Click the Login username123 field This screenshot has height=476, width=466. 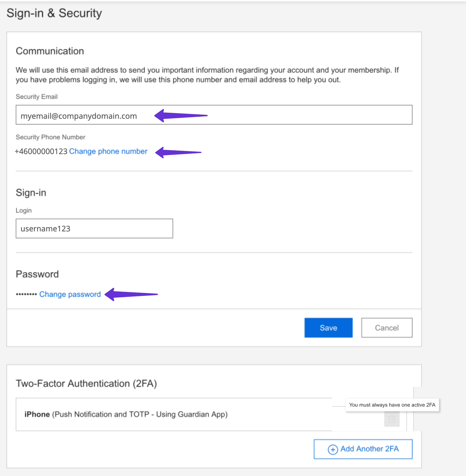pos(94,229)
